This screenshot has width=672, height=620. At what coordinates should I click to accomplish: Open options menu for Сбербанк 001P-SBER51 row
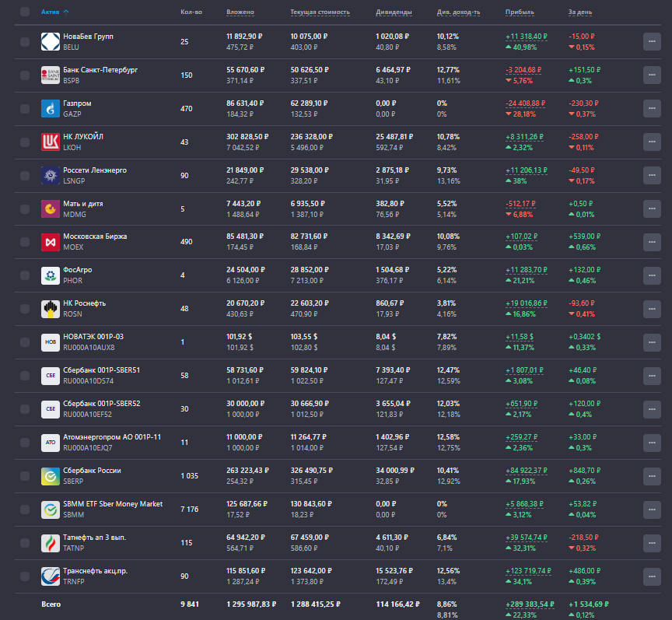point(652,376)
